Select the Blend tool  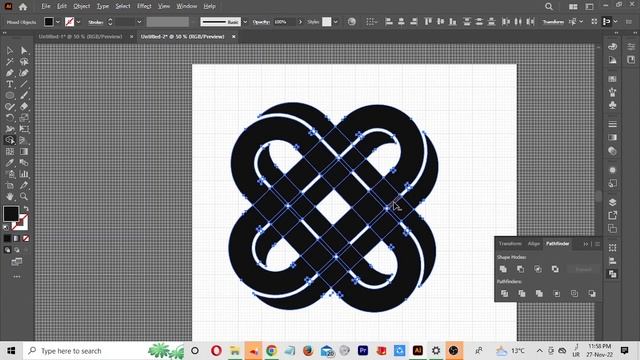(x=24, y=163)
